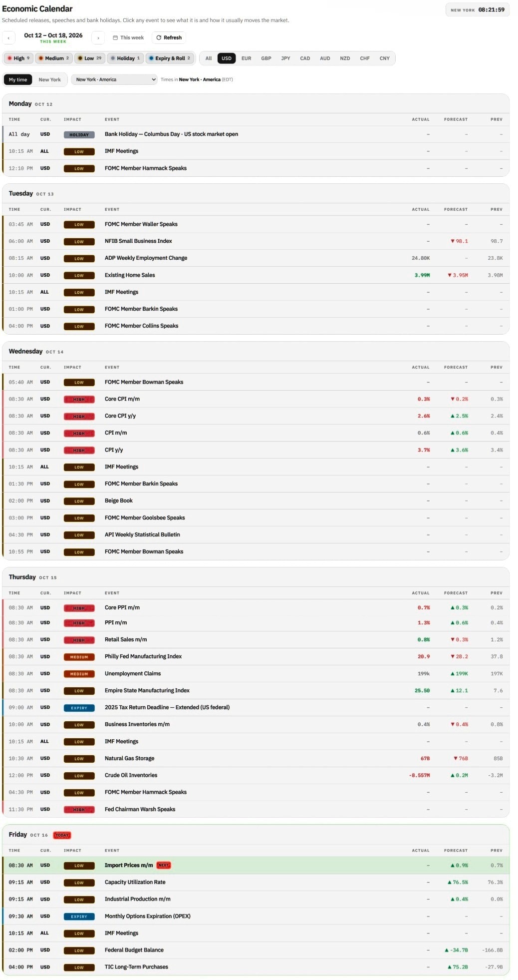The width and height of the screenshot is (518, 980).
Task: Open the Industrial Production m/m event
Action: point(256,900)
